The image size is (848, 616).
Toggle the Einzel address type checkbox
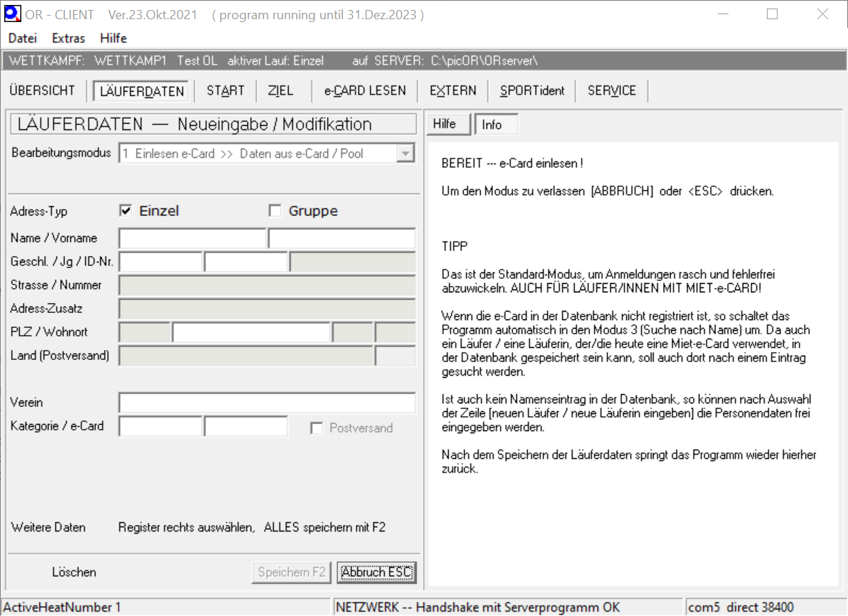(126, 211)
